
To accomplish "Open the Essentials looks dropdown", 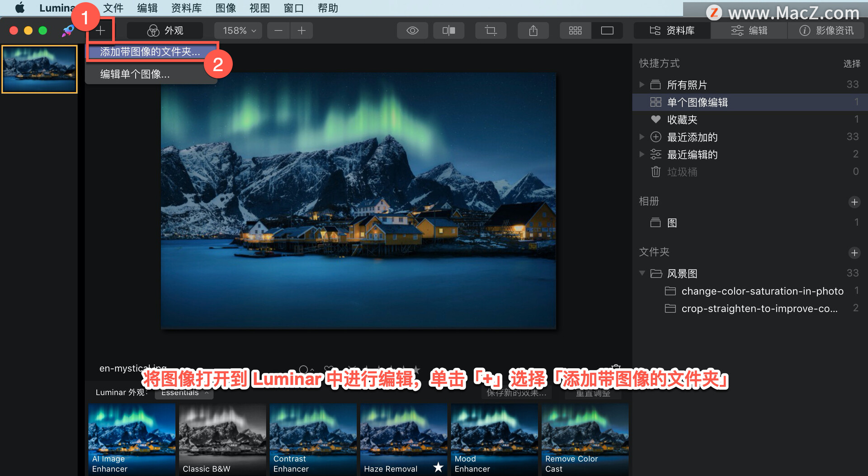I will tap(184, 392).
